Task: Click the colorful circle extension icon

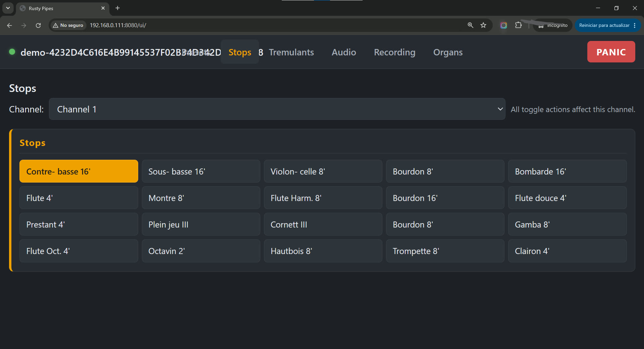Action: pos(503,25)
